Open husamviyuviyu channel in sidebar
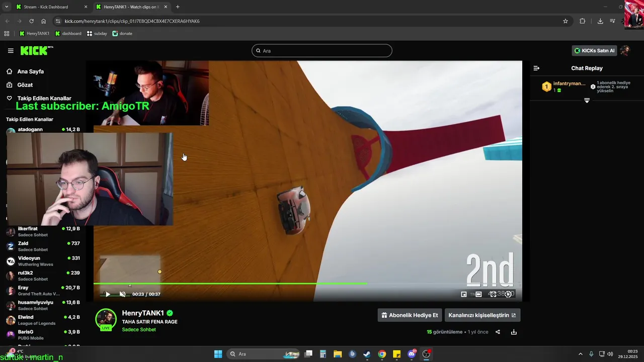644x362 pixels. click(x=43, y=305)
